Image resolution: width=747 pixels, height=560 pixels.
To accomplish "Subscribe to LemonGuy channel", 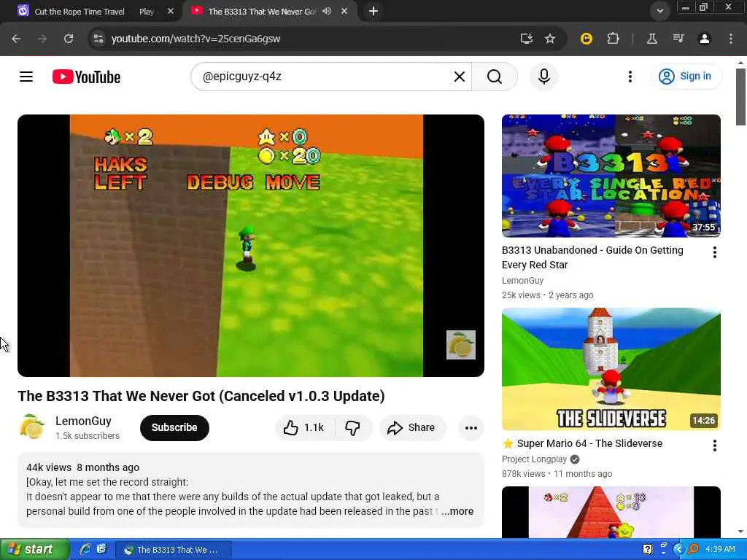I will coord(174,427).
